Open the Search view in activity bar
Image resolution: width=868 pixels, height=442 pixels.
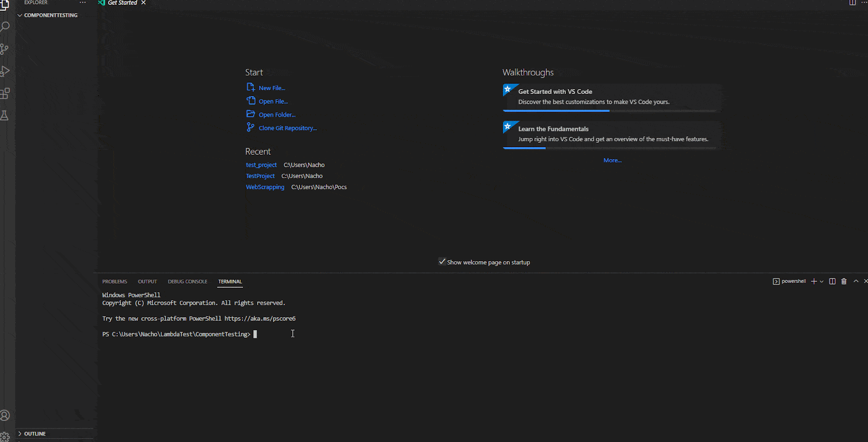pyautogui.click(x=5, y=27)
